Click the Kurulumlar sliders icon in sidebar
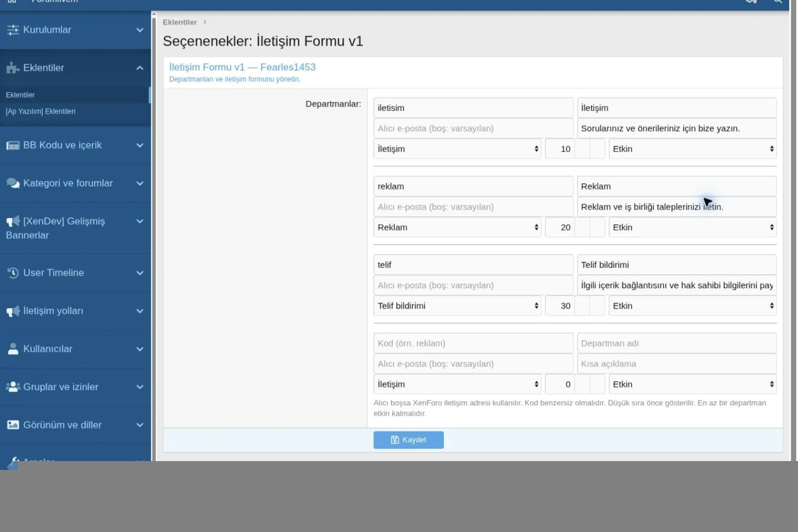This screenshot has width=798, height=532. pyautogui.click(x=13, y=30)
